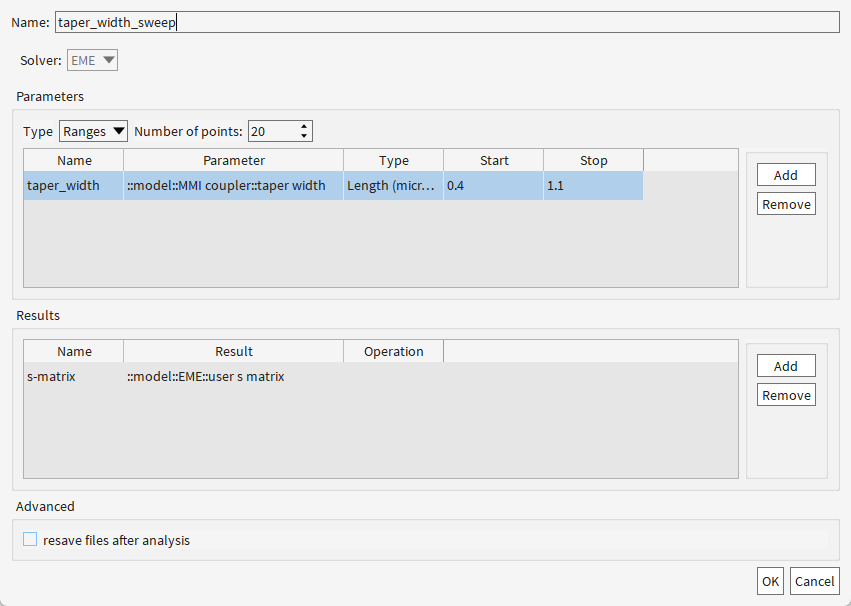Enable resave files after analysis checkbox
This screenshot has width=851, height=606.
[30, 539]
